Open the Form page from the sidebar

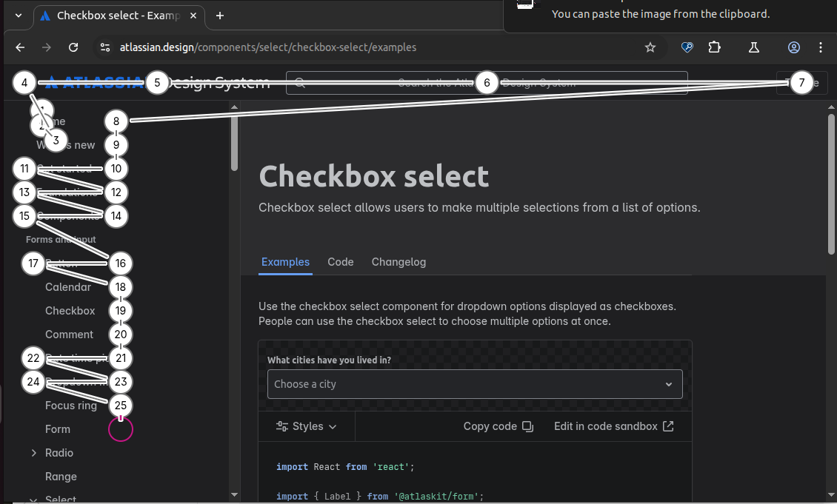coord(57,429)
